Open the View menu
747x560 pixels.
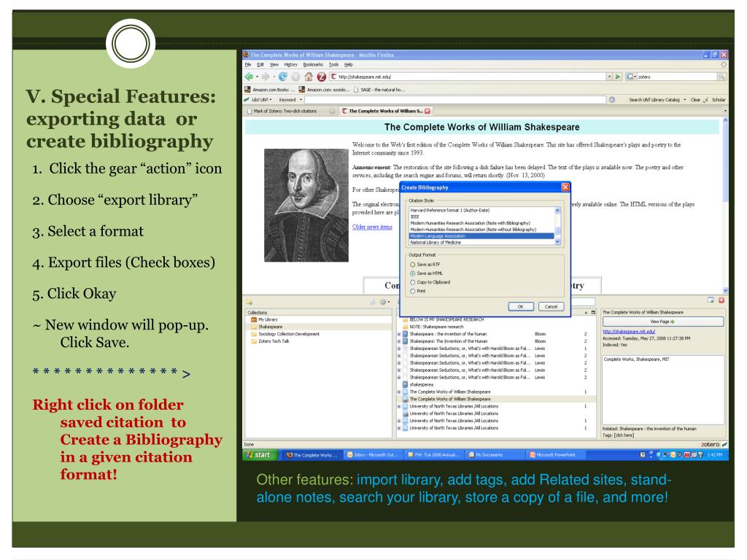pos(274,64)
